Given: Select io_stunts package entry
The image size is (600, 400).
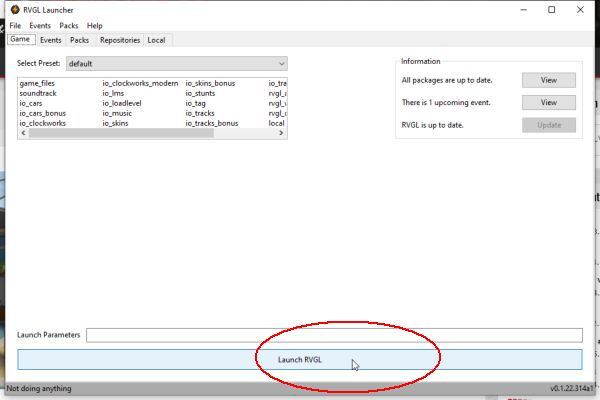Looking at the screenshot, I should (x=200, y=93).
